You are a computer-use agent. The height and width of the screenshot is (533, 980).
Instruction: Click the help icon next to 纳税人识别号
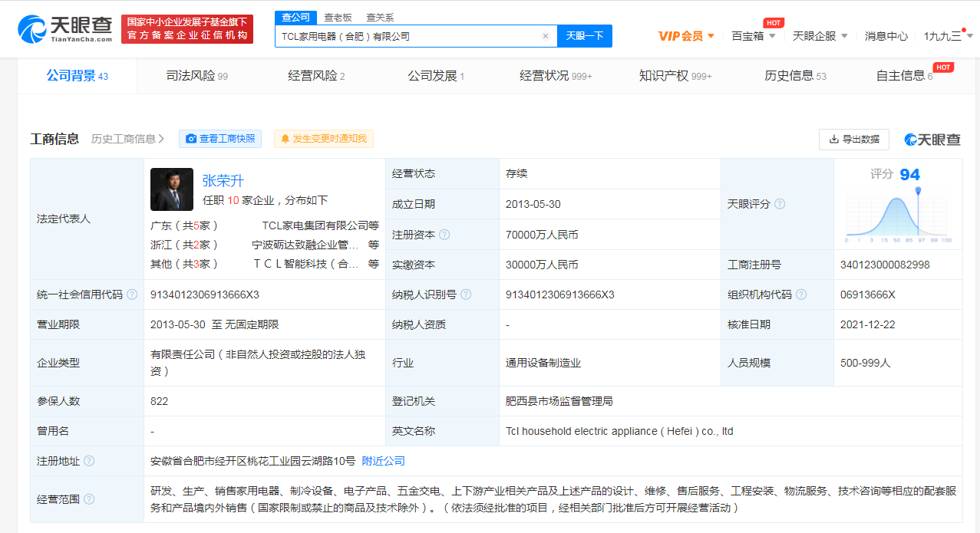[x=466, y=294]
